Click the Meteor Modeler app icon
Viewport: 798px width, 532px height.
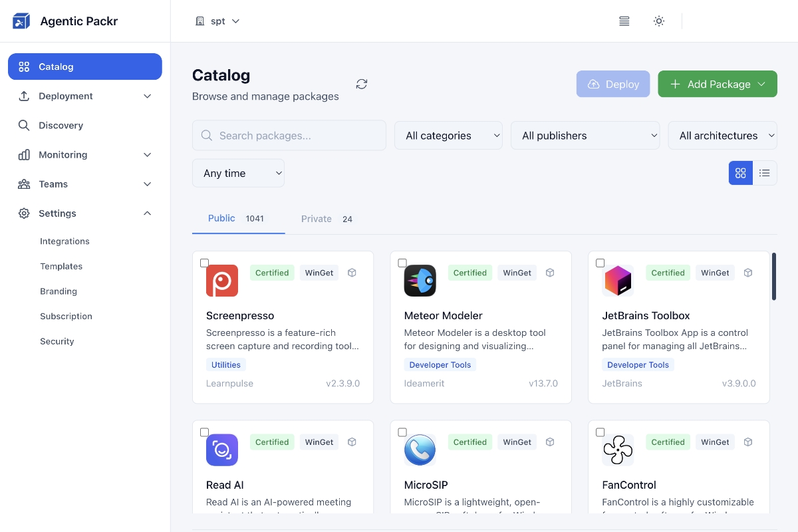pos(420,281)
